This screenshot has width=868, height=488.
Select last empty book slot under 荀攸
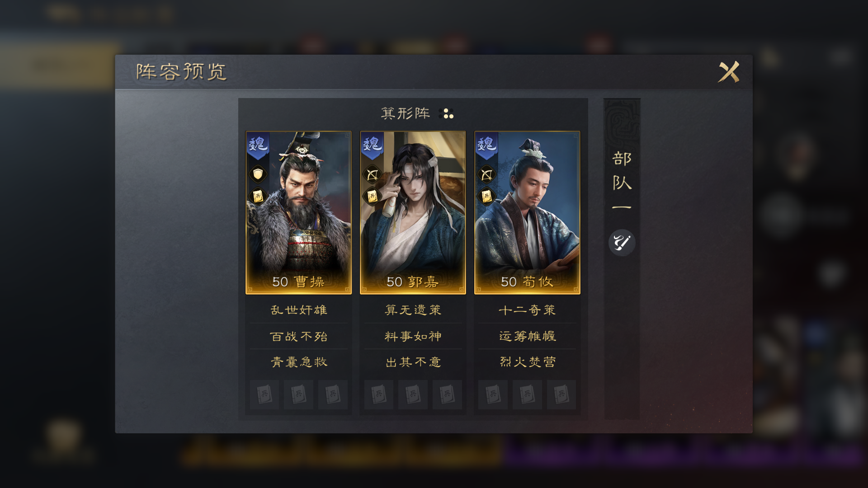(561, 394)
